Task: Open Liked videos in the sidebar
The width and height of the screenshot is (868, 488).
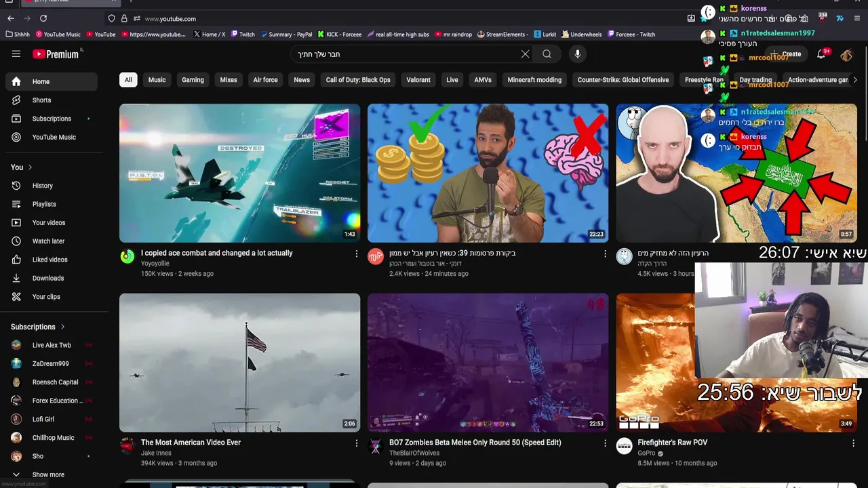Action: [52, 260]
